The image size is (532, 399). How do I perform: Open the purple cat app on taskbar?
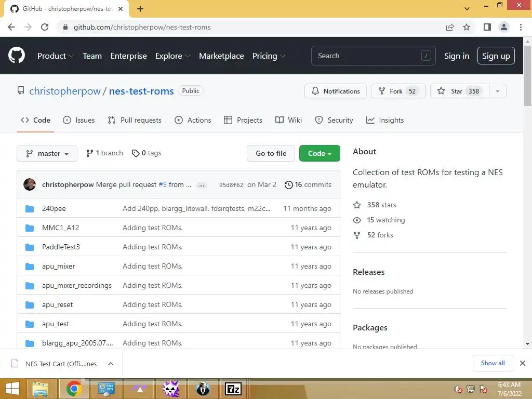pos(171,389)
